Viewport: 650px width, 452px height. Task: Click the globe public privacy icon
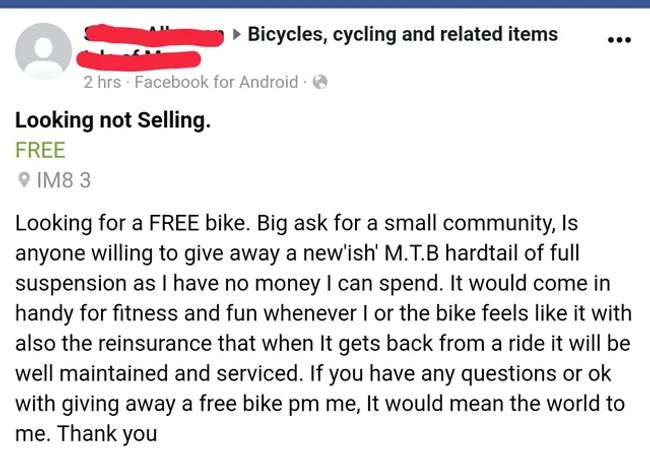(x=320, y=82)
